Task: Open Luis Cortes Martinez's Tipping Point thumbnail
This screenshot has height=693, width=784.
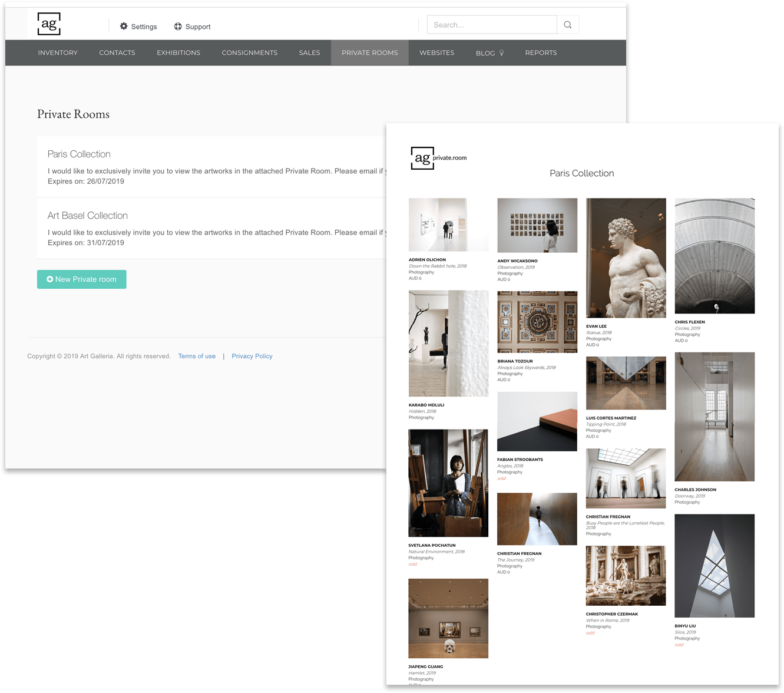Action: (626, 383)
